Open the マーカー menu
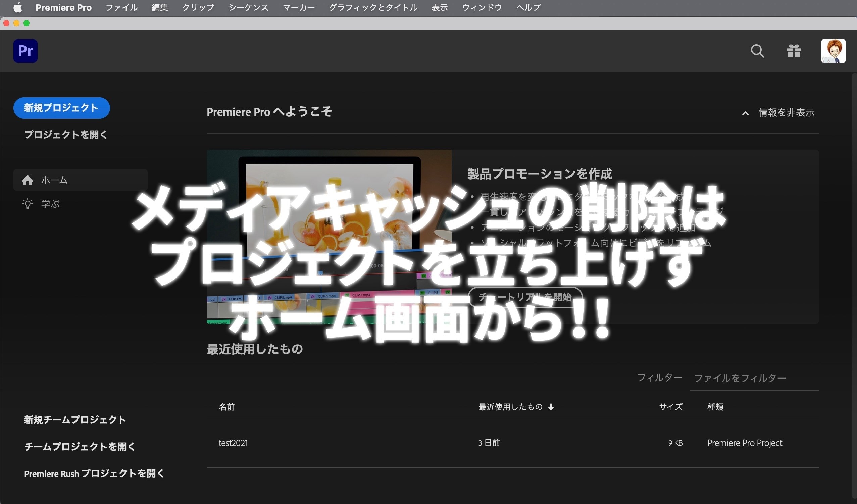This screenshot has width=857, height=504. pos(299,7)
